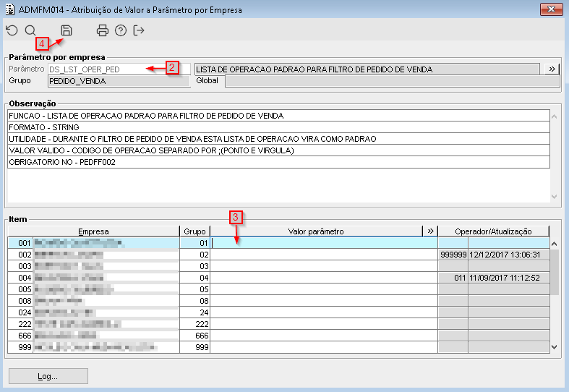Viewport: 569px width, 392px height.
Task: Click the Item grid scrollbar thumb
Action: pos(554,272)
